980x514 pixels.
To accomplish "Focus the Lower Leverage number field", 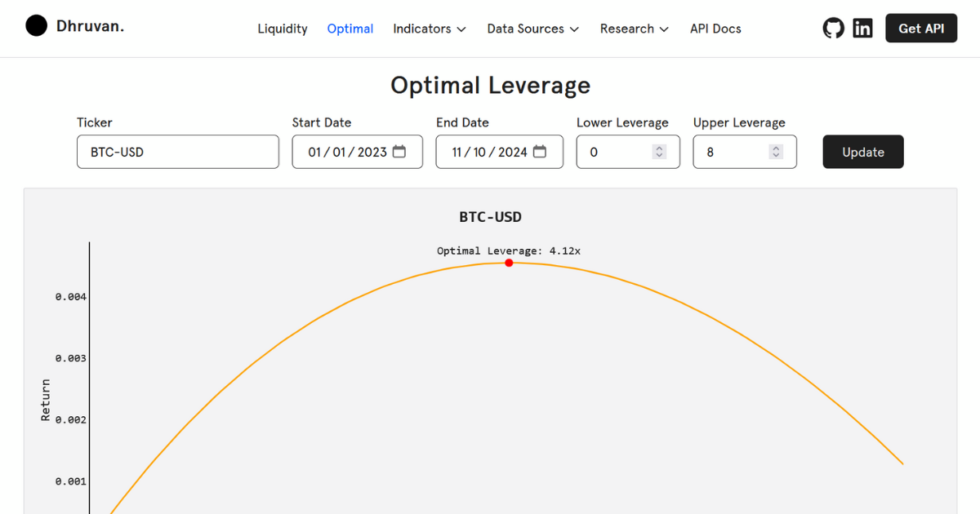I will [x=628, y=152].
